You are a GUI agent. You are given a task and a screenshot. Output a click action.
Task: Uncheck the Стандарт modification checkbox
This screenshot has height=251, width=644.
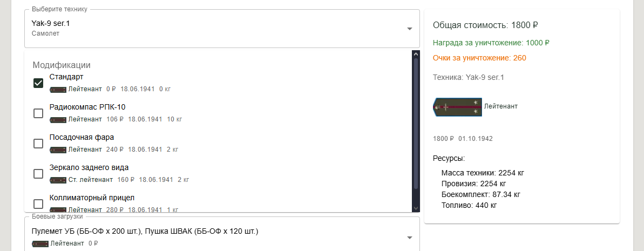(38, 83)
